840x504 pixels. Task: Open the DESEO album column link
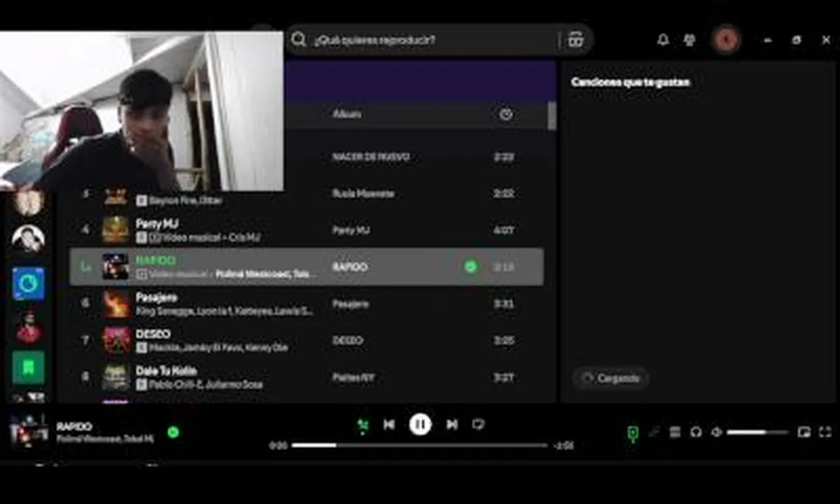[x=348, y=341]
